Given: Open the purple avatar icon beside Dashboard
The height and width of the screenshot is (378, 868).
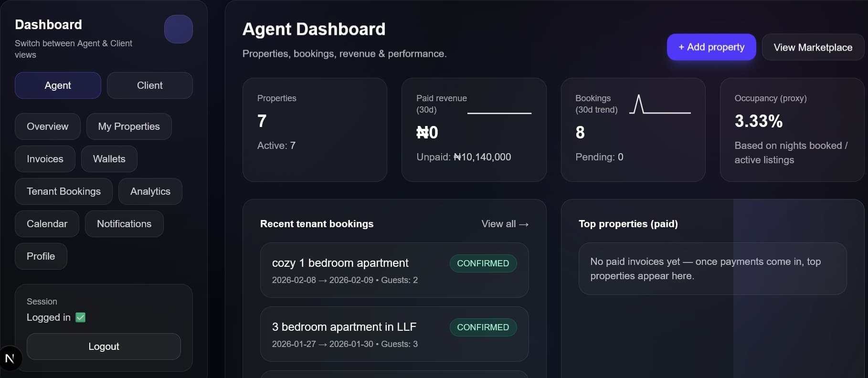Looking at the screenshot, I should click(x=178, y=29).
